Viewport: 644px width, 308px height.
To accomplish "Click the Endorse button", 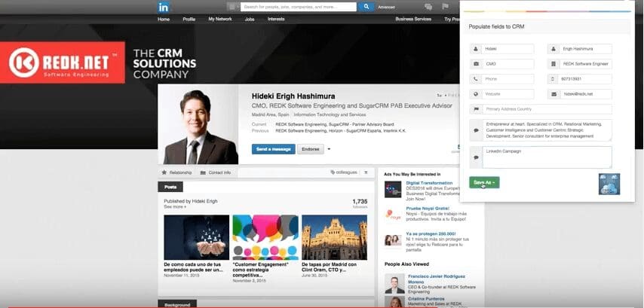I will [311, 149].
